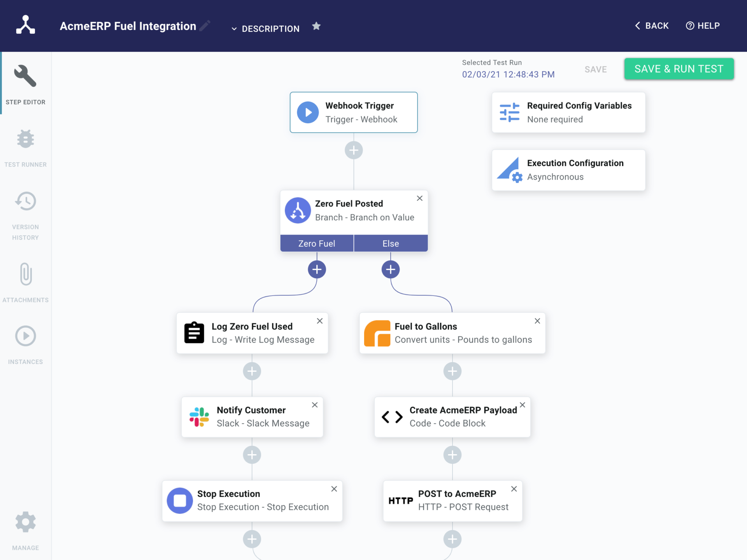Image resolution: width=747 pixels, height=560 pixels.
Task: Open the Manage gear icon
Action: click(x=25, y=522)
